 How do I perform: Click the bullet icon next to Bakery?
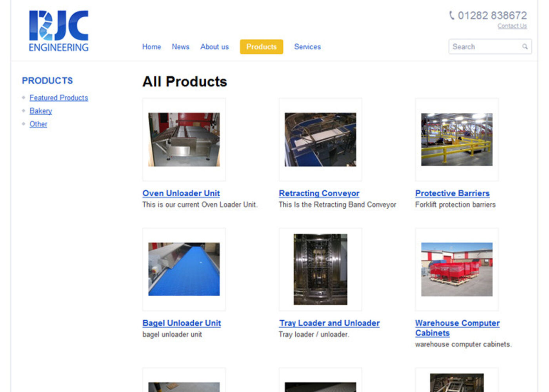[x=24, y=111]
